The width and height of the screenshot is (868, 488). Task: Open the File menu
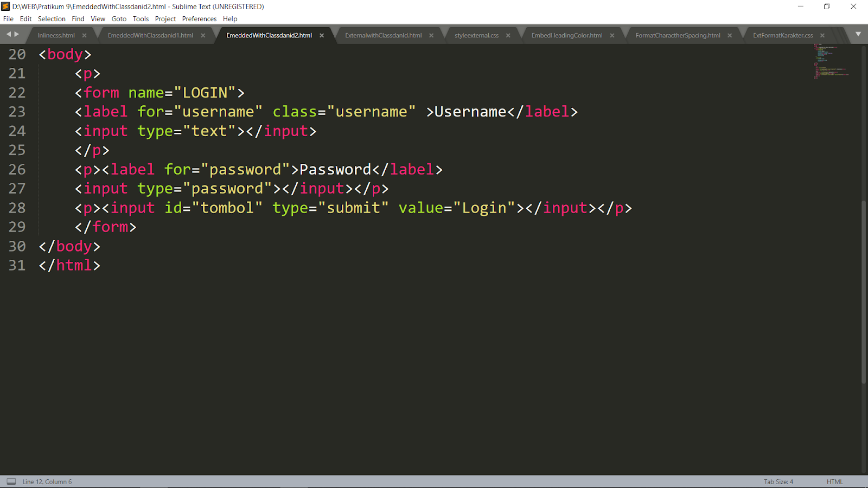(x=8, y=18)
